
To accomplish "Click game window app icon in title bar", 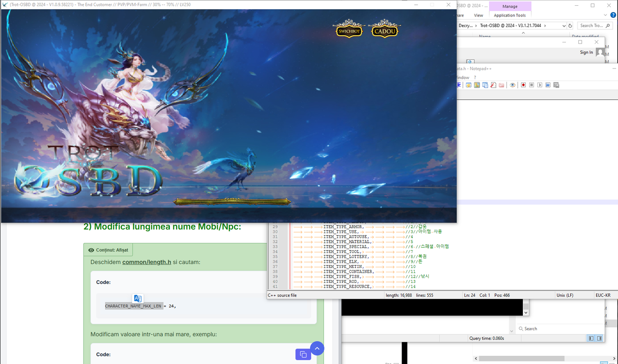I will [x=4, y=4].
